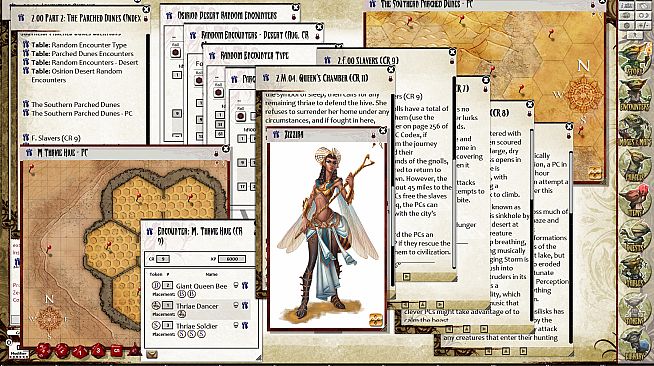Click scrollbar of Queen's Chamber window
654x366 pixels.
392,191
